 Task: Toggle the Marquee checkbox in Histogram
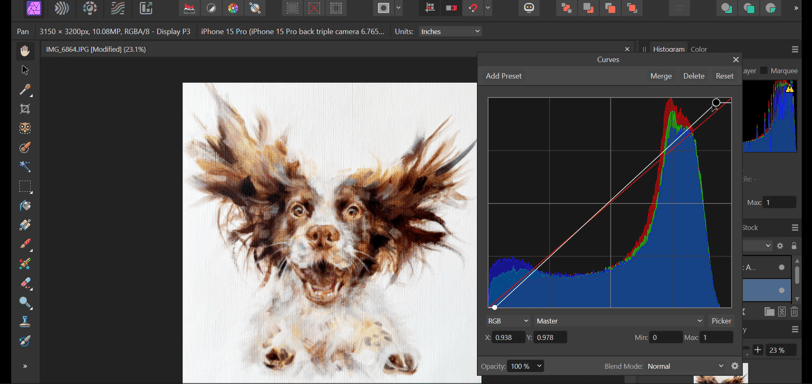tap(763, 70)
